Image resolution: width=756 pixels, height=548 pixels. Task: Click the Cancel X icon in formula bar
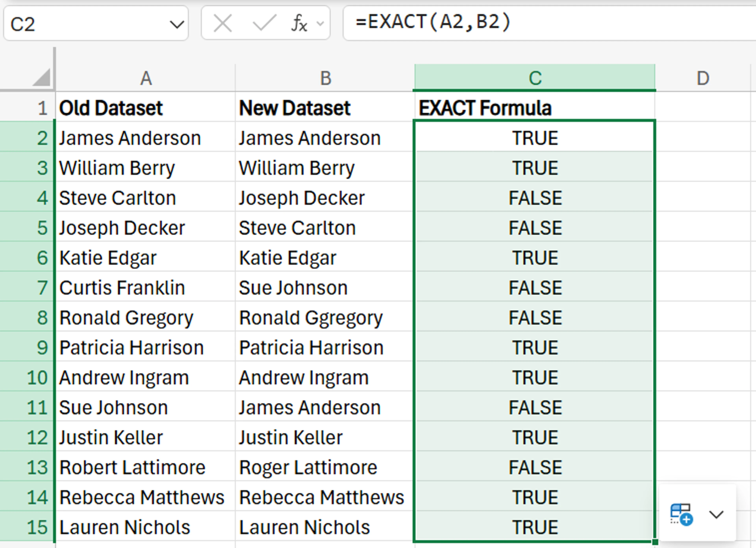(x=222, y=24)
